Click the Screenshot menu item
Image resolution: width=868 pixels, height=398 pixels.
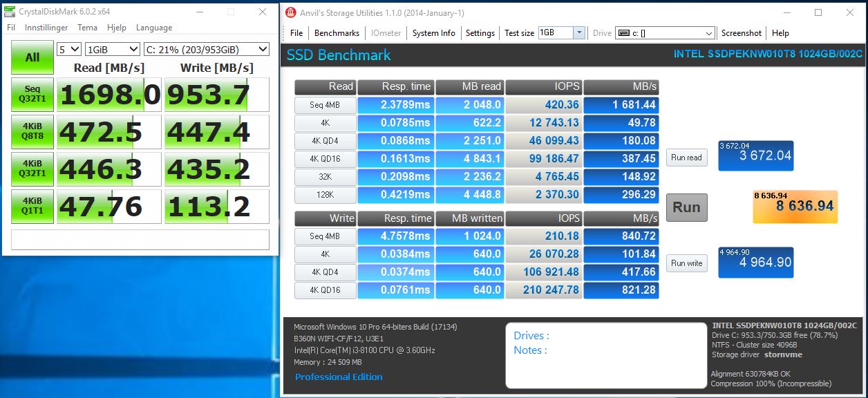[x=741, y=33]
